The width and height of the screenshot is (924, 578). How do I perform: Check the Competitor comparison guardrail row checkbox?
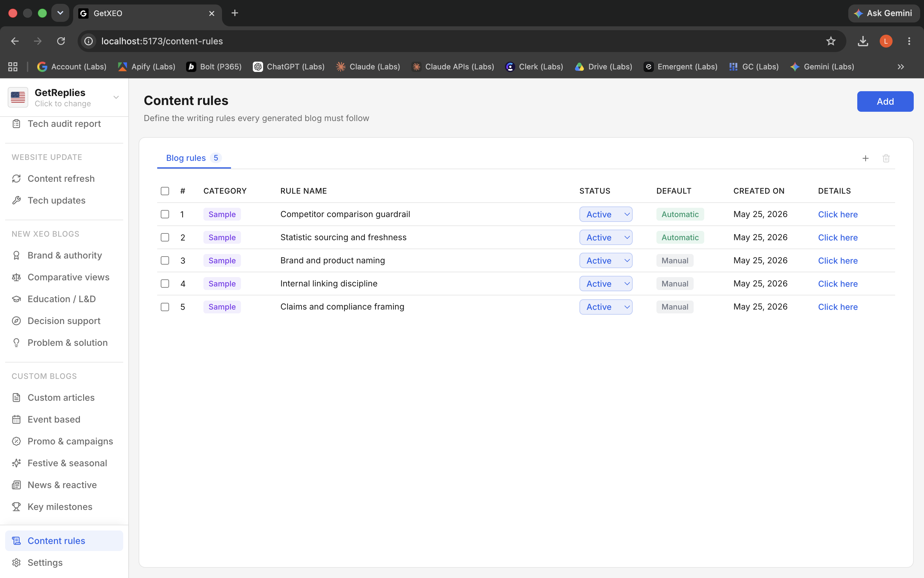[165, 214]
